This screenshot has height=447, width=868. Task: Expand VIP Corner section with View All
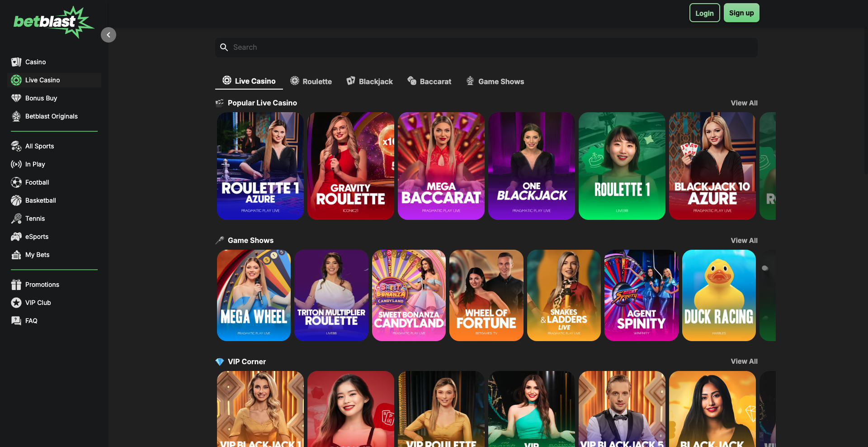point(744,361)
